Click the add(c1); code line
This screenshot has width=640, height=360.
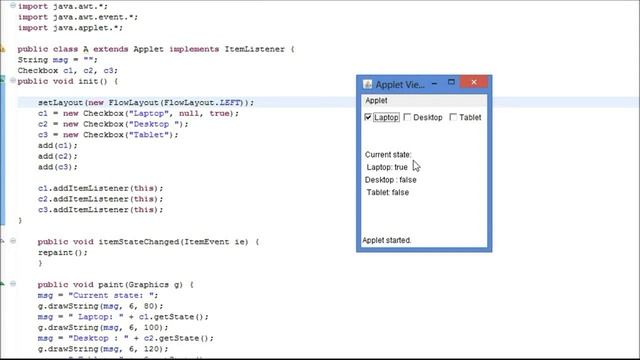coord(58,145)
